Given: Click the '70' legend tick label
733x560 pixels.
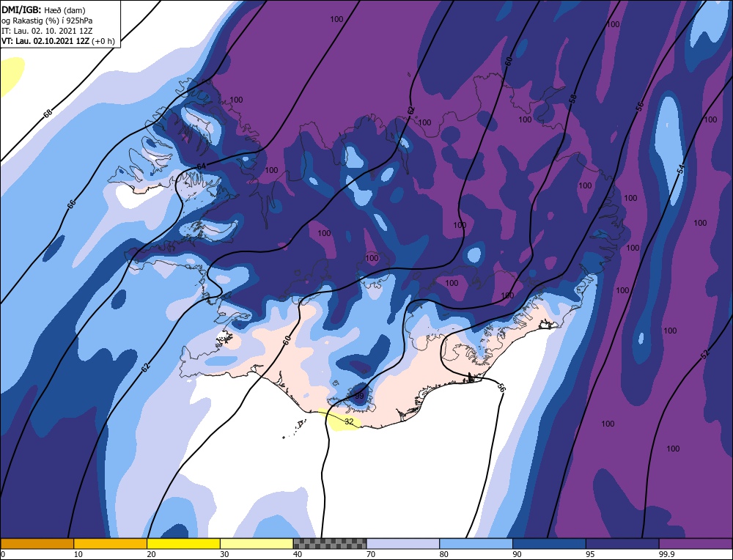Looking at the screenshot, I should (x=371, y=554).
